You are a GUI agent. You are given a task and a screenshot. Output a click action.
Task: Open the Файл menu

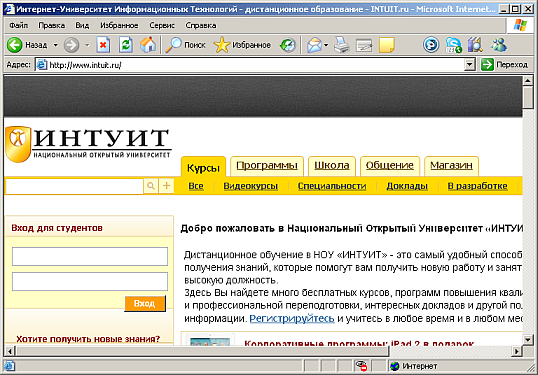[19, 25]
